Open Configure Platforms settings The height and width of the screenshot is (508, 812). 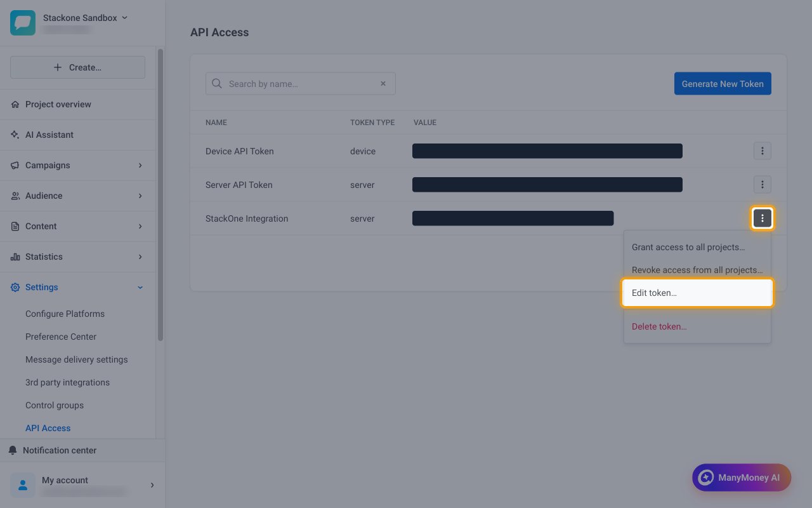[x=65, y=314]
